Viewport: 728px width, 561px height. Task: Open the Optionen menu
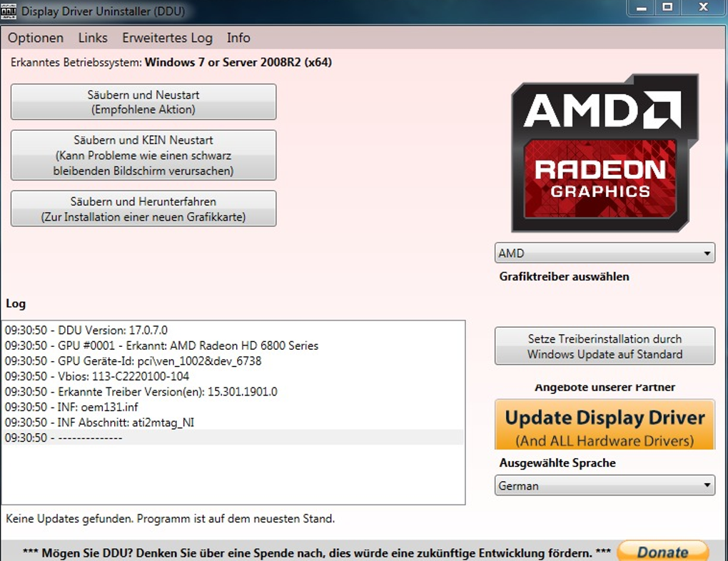click(x=35, y=37)
